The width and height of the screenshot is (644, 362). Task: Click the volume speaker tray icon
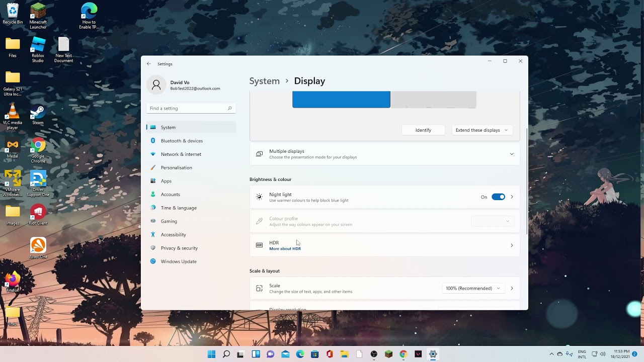tap(602, 354)
